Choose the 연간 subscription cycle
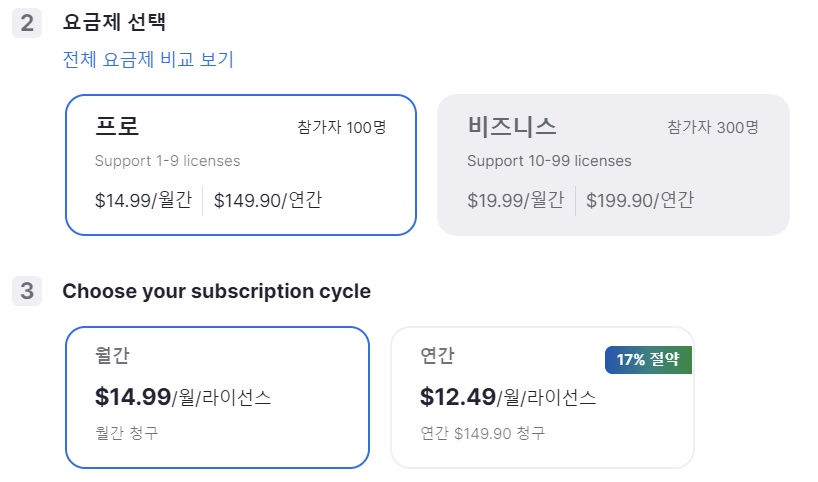818x482 pixels. point(542,397)
